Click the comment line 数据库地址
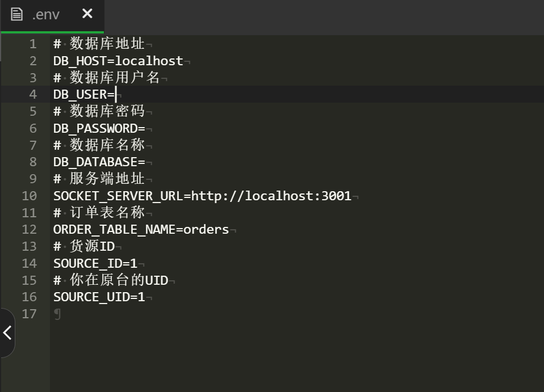The width and height of the screenshot is (544, 392). pos(107,44)
